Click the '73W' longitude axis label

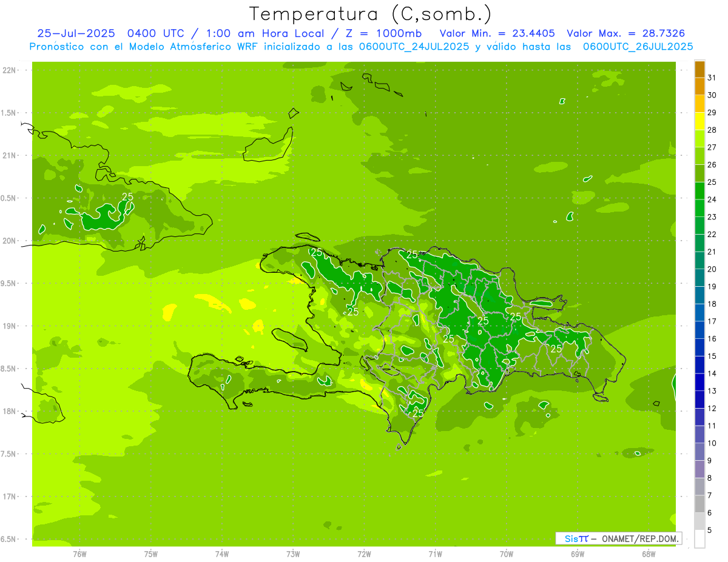(x=293, y=554)
